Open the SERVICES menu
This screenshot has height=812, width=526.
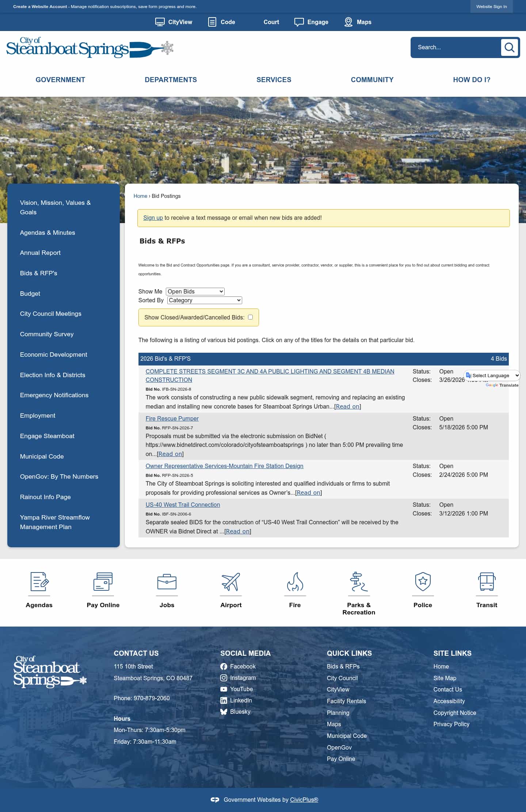(x=274, y=80)
